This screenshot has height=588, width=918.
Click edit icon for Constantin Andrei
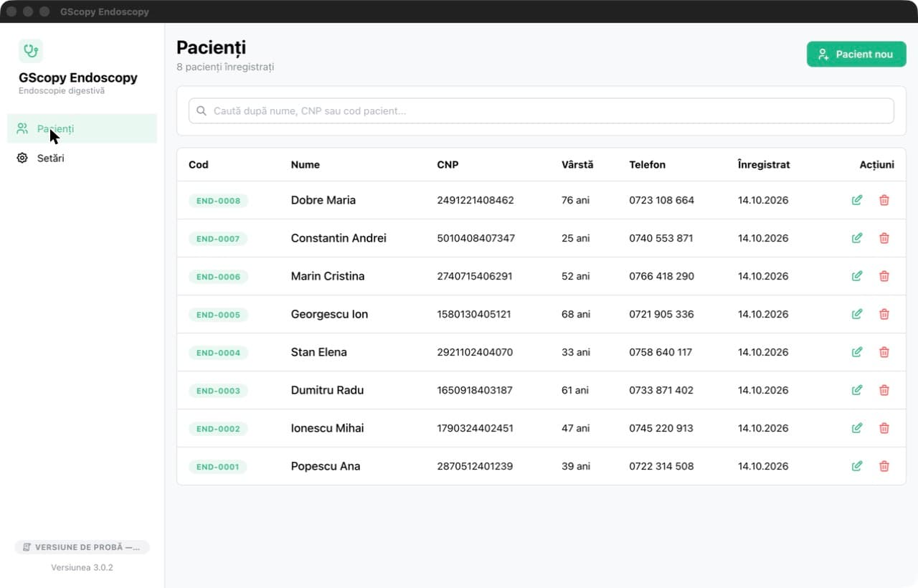point(856,238)
